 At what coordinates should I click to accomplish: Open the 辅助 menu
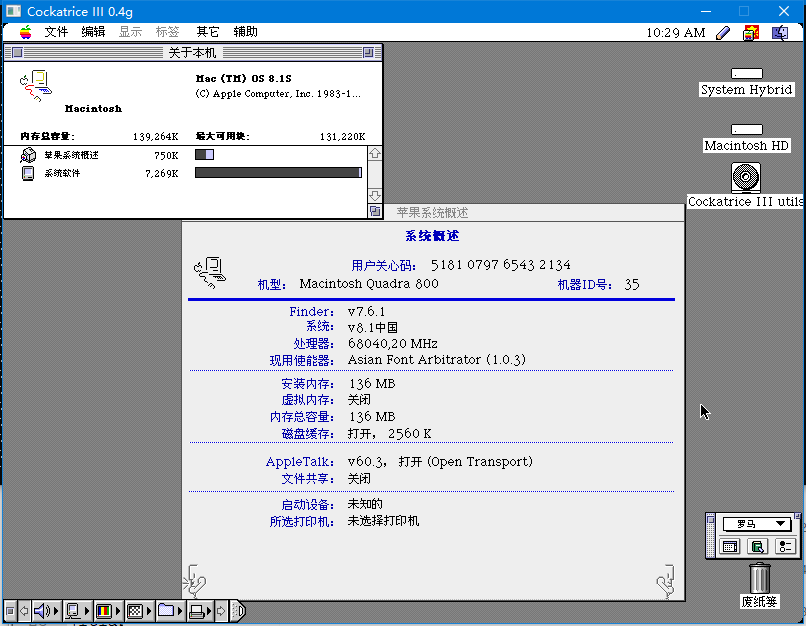click(x=245, y=32)
